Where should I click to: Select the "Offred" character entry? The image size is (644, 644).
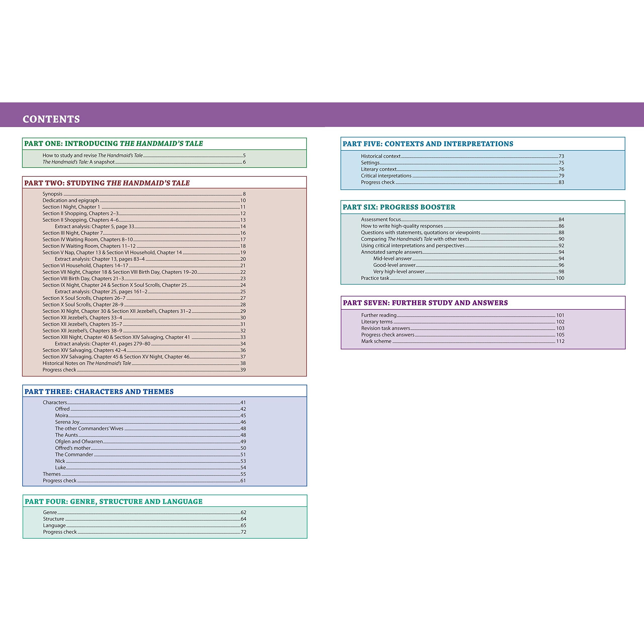[x=151, y=409]
